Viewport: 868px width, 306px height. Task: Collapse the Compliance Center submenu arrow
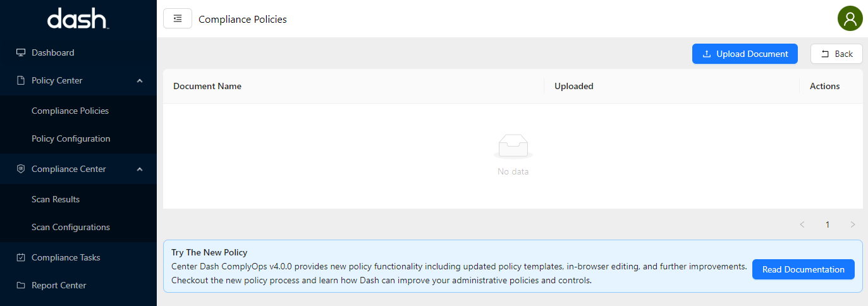click(140, 169)
